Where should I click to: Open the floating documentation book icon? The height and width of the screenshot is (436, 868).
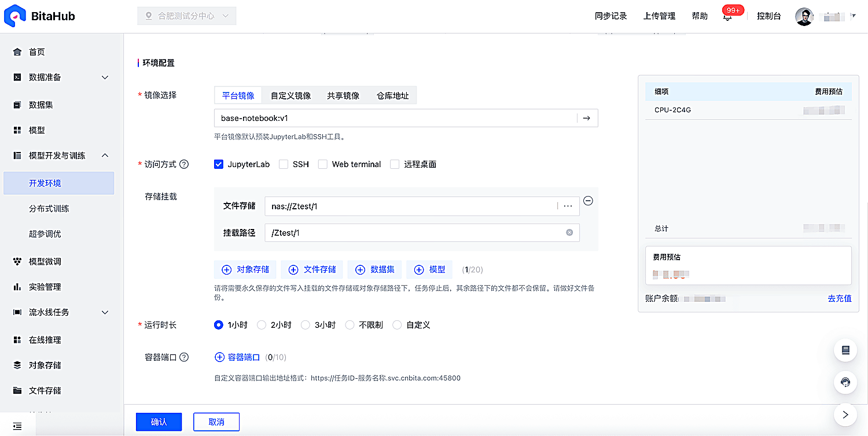tap(845, 350)
